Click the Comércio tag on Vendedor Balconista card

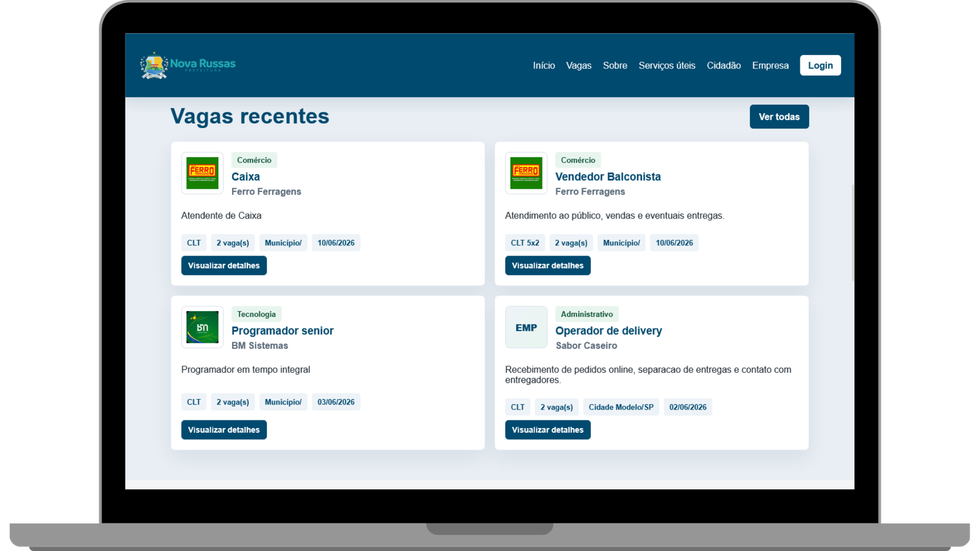(x=578, y=160)
